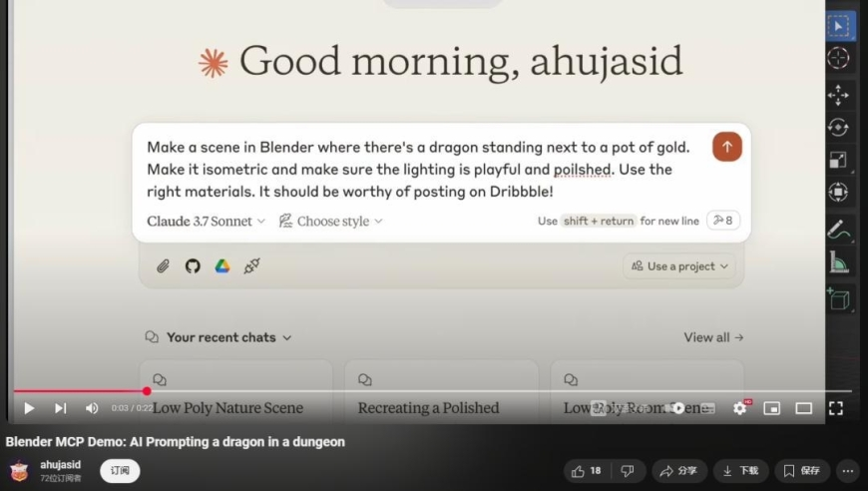Image resolution: width=868 pixels, height=491 pixels.
Task: Click the Share (分享) button
Action: (678, 471)
